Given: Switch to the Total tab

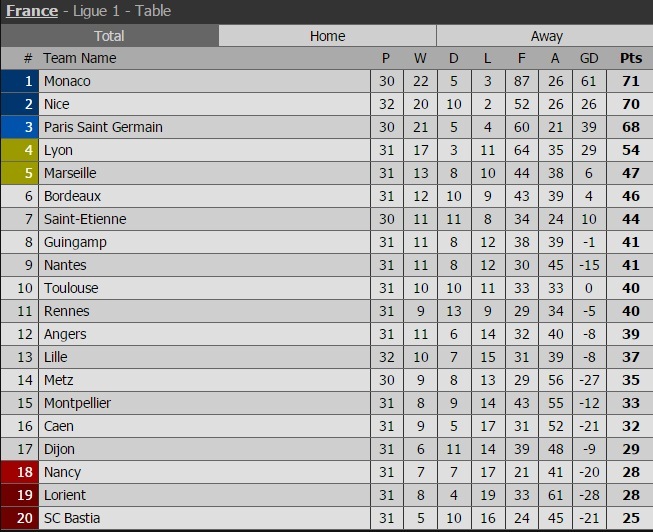Looking at the screenshot, I should tap(109, 36).
